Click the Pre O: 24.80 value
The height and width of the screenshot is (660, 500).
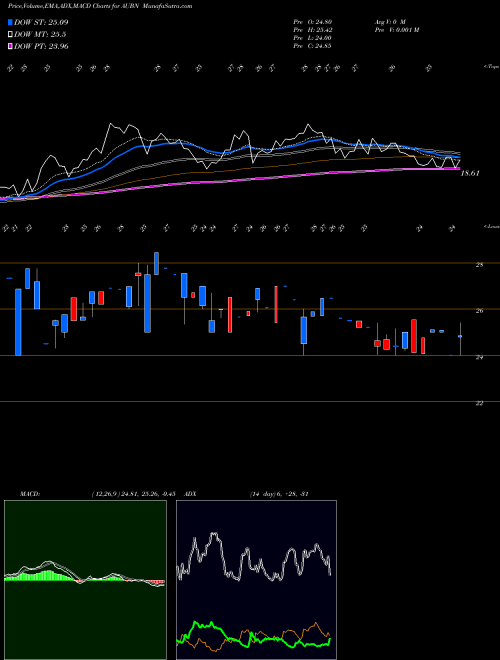pyautogui.click(x=312, y=21)
